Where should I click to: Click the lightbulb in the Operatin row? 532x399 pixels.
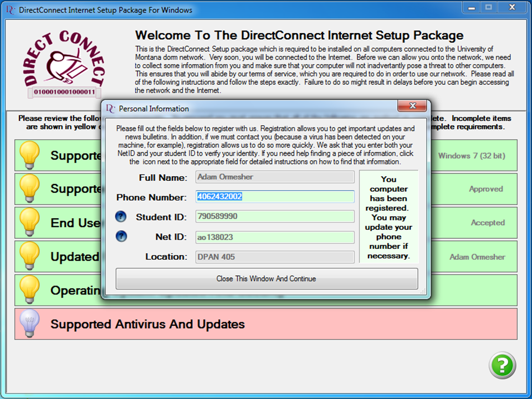point(29,289)
